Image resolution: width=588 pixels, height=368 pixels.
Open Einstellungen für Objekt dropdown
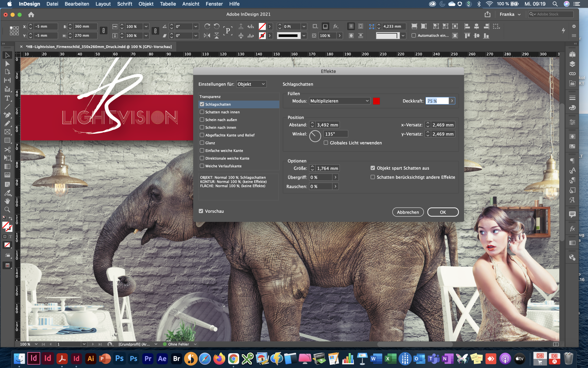point(251,84)
